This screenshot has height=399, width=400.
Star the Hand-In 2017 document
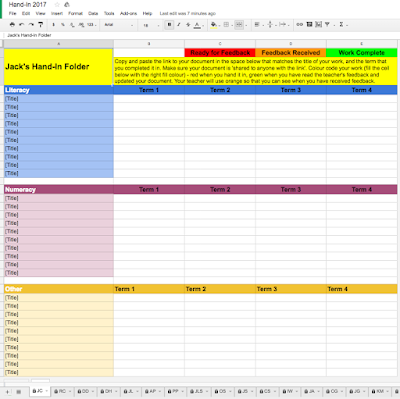click(57, 5)
